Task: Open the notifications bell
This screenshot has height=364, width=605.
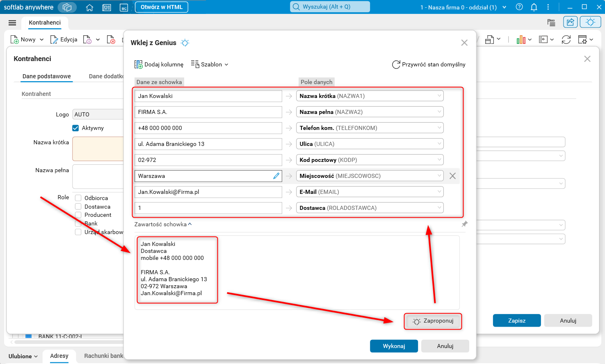Action: coord(534,7)
